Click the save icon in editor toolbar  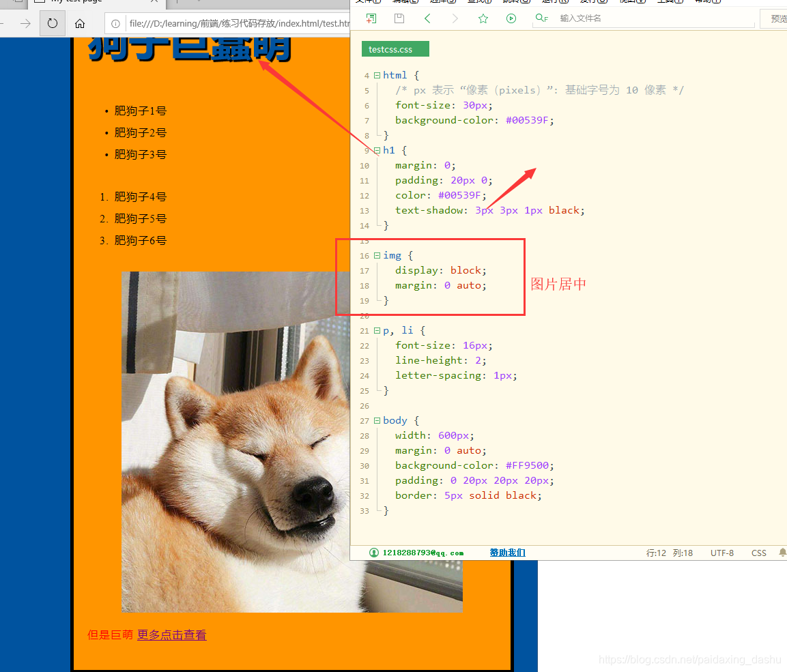(399, 18)
